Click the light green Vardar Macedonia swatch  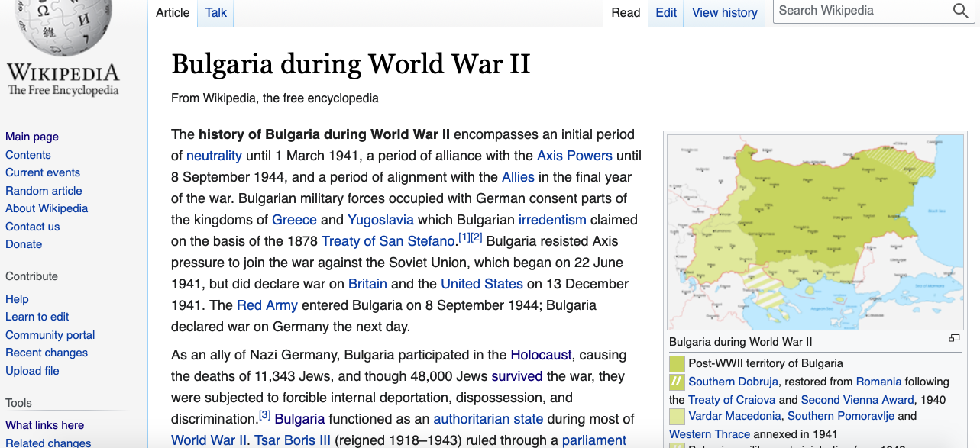coord(677,417)
